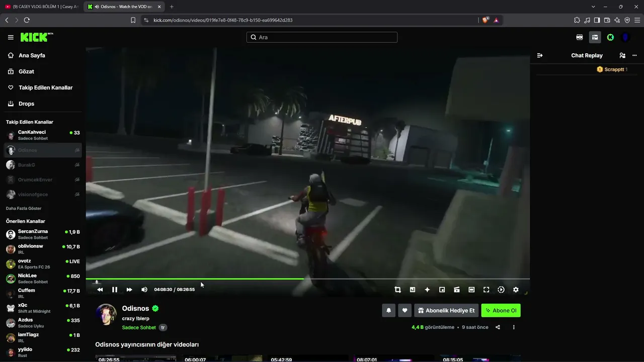Switch to CASEY VLOG BÖLÜM 1 tab
Image resolution: width=644 pixels, height=362 pixels.
(x=42, y=7)
